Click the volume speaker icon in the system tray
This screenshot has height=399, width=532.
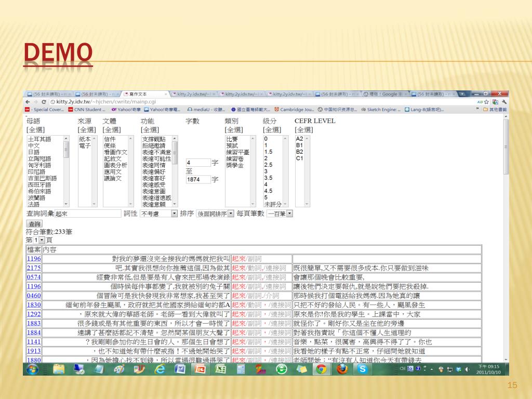pos(467,369)
